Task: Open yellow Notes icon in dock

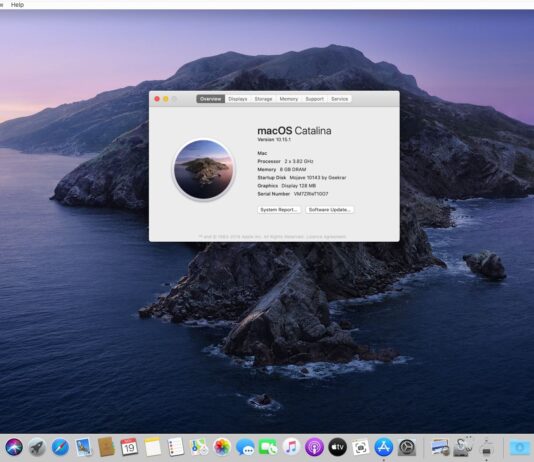Action: [153, 447]
